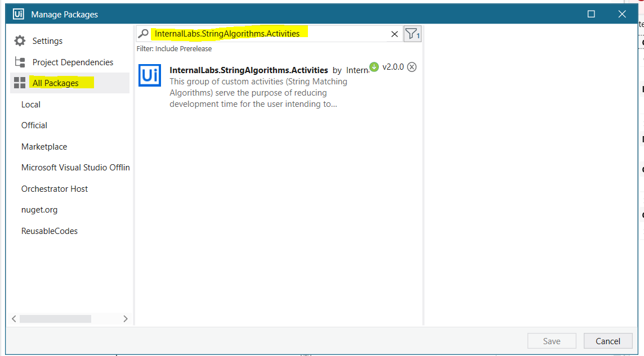This screenshot has width=644, height=356.
Task: Open the Orchestrator Host source
Action: 54,188
